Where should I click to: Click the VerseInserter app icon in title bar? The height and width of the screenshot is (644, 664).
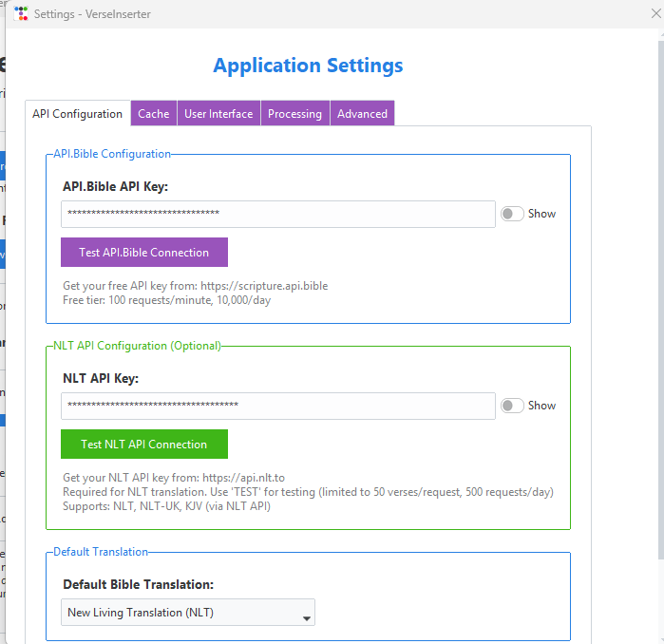click(21, 13)
